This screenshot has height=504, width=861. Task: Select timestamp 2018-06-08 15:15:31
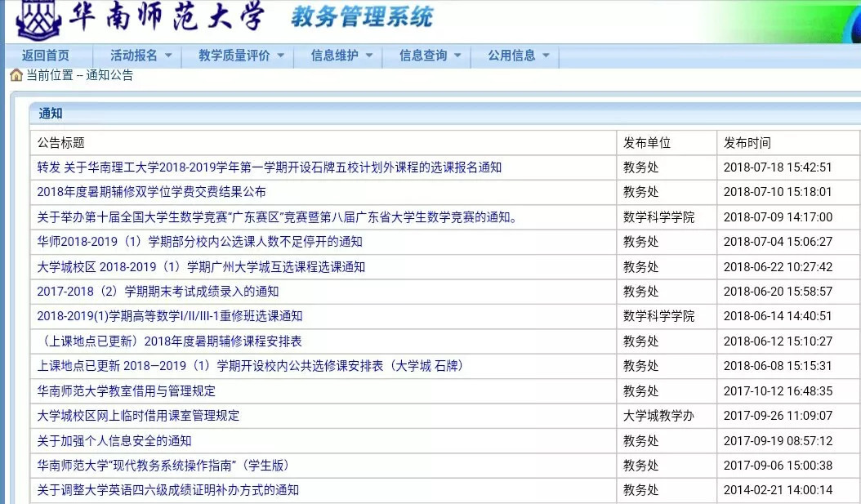[x=778, y=366]
